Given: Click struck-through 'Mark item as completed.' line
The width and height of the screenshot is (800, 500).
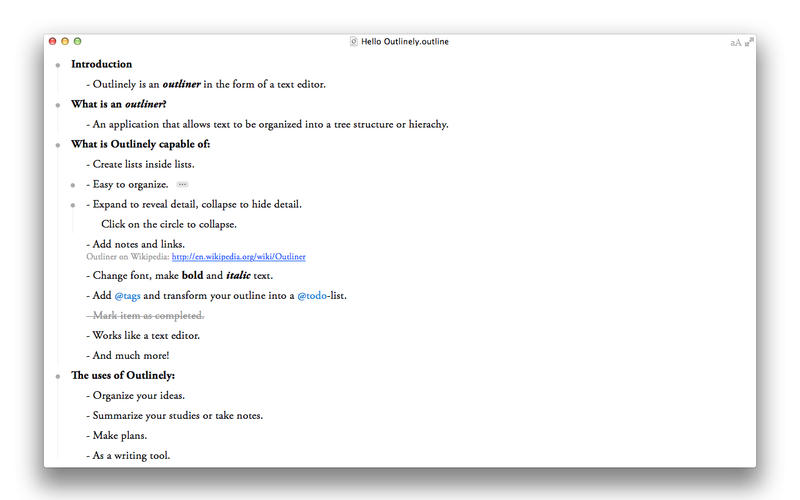Looking at the screenshot, I should [x=145, y=316].
